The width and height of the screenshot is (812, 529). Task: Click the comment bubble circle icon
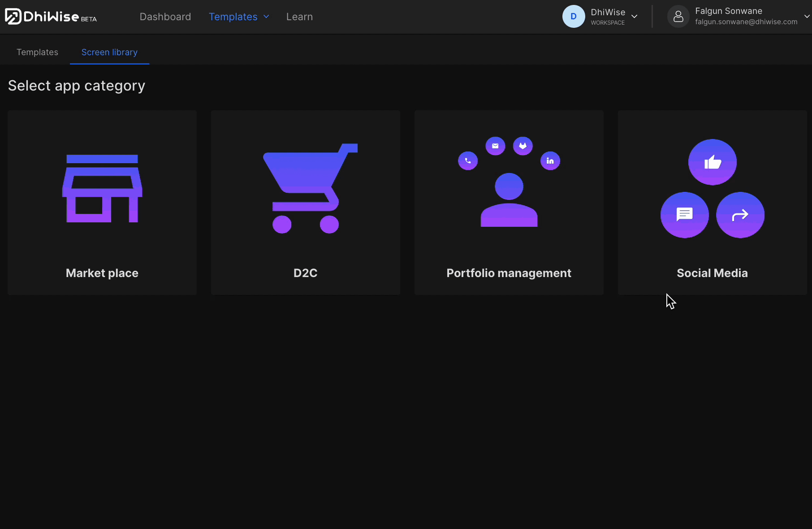pyautogui.click(x=684, y=215)
